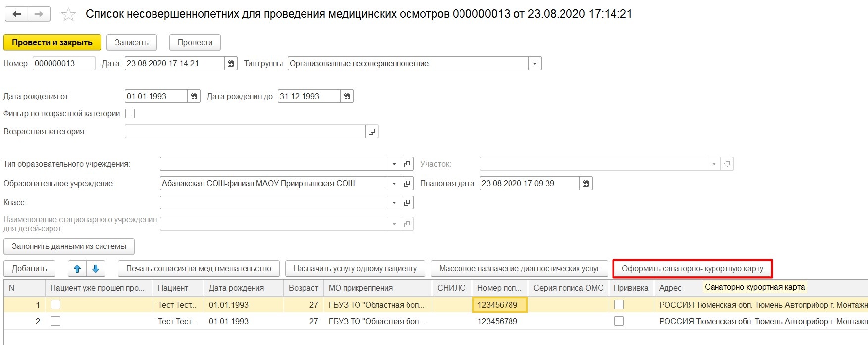This screenshot has width=868, height=345.
Task: Expand Образовательное учреждение dropdown list
Action: [394, 184]
